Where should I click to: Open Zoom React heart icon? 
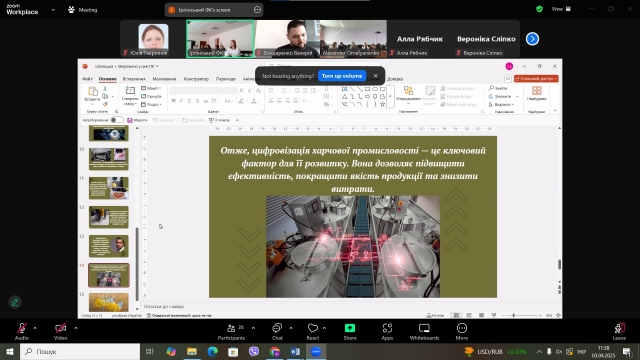click(x=313, y=328)
